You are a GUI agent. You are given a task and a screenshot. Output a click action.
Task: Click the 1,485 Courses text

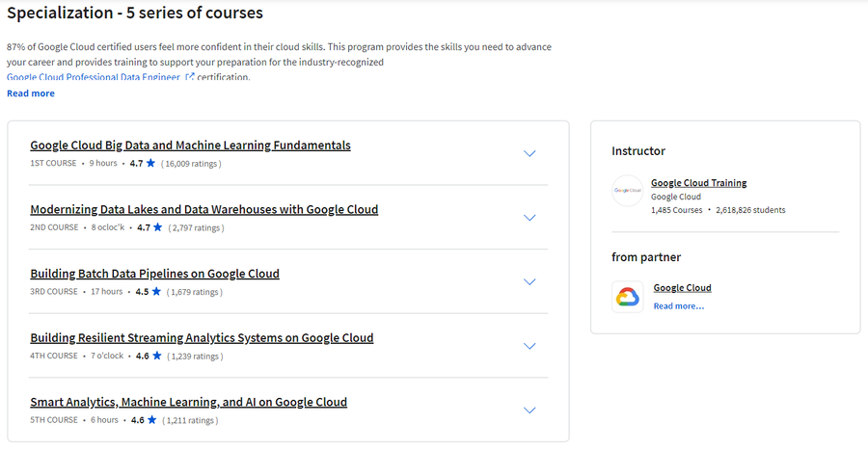[676, 210]
